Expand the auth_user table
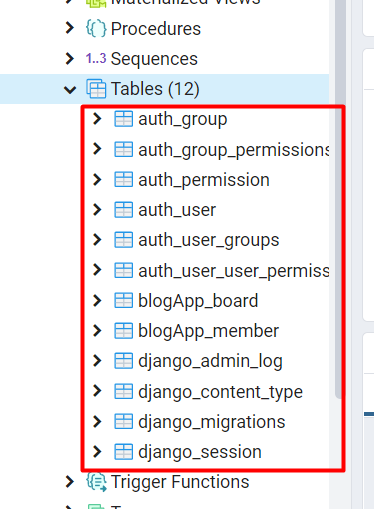This screenshot has height=509, width=374. click(97, 209)
